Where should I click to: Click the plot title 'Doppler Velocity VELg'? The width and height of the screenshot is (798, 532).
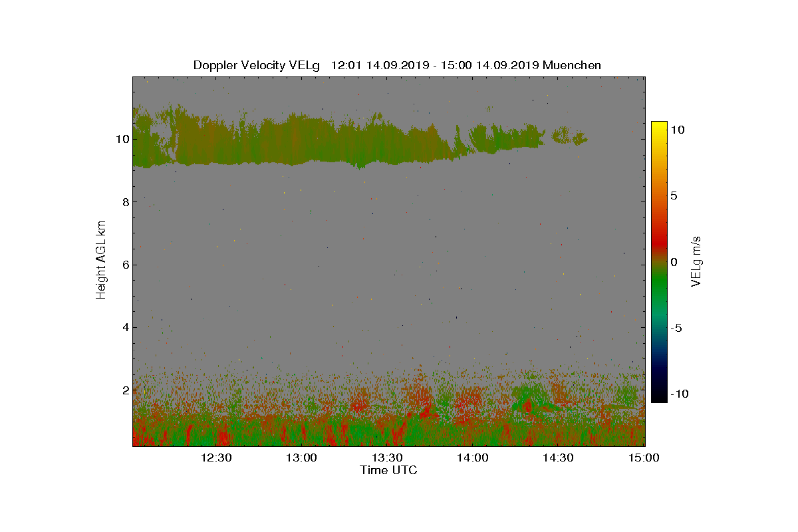(257, 65)
